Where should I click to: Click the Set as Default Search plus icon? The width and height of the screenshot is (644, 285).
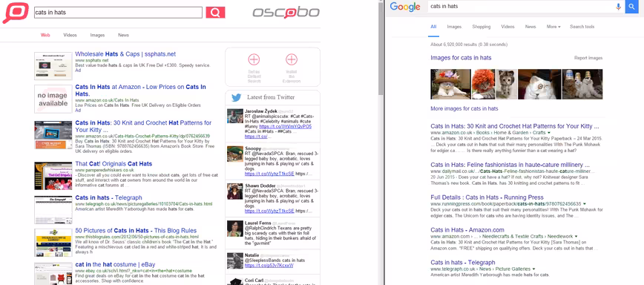pyautogui.click(x=254, y=59)
